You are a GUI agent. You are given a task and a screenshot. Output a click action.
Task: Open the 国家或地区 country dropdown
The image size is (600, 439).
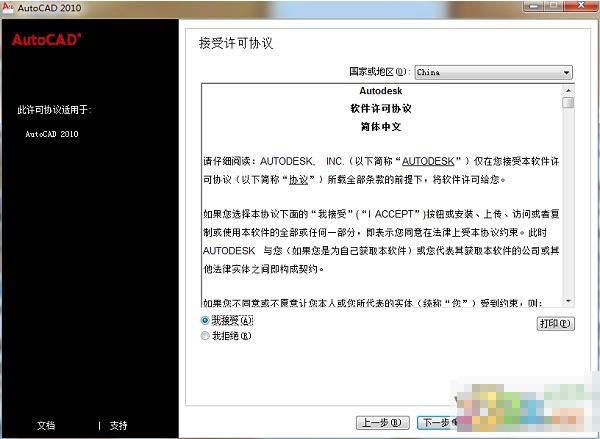492,72
